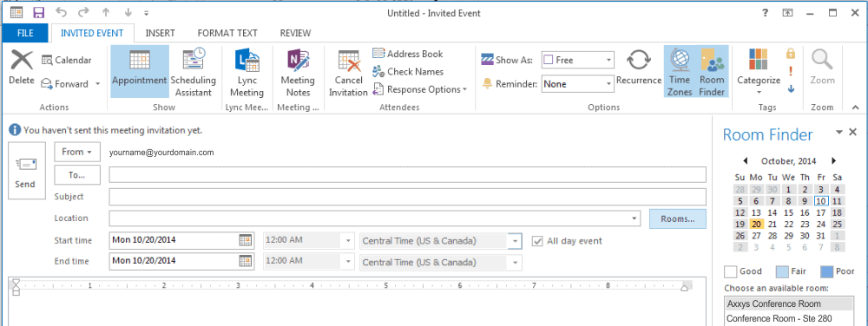Pick October 20 in Room Finder calendar
868x326 pixels.
[756, 225]
